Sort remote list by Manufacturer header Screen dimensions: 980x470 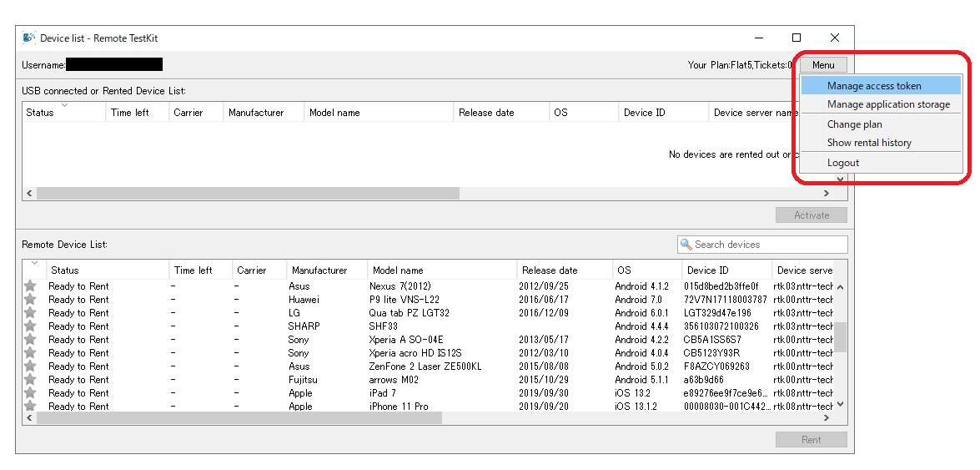327,270
